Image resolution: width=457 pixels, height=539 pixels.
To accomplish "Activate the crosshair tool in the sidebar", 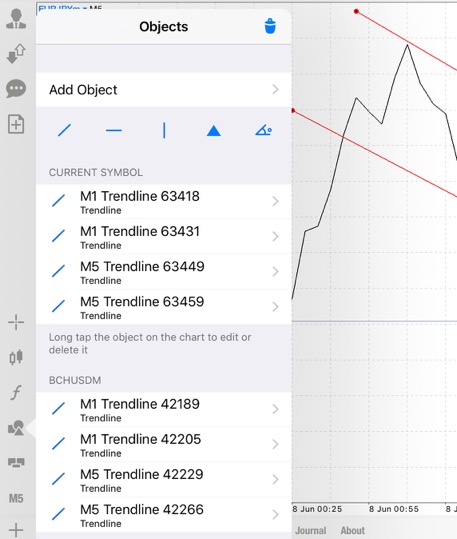I will [16, 322].
